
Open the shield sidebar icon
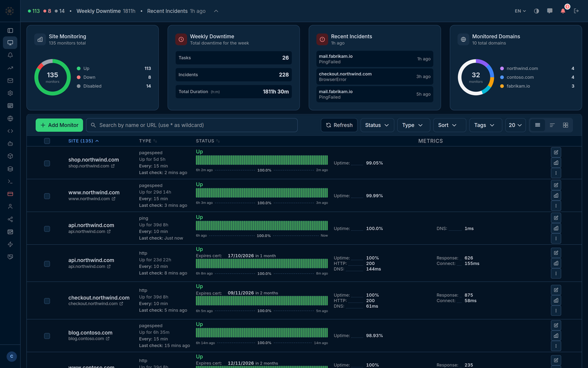(x=10, y=257)
